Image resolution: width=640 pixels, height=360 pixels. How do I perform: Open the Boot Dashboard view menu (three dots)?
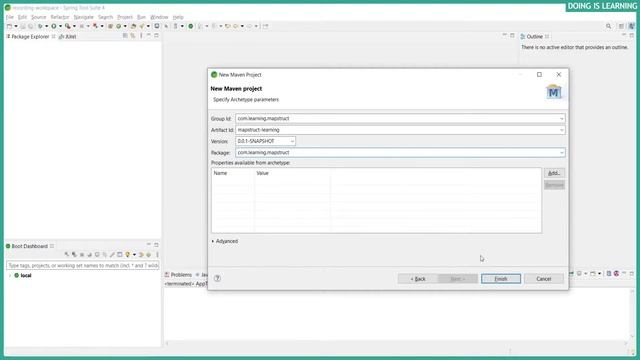157,255
